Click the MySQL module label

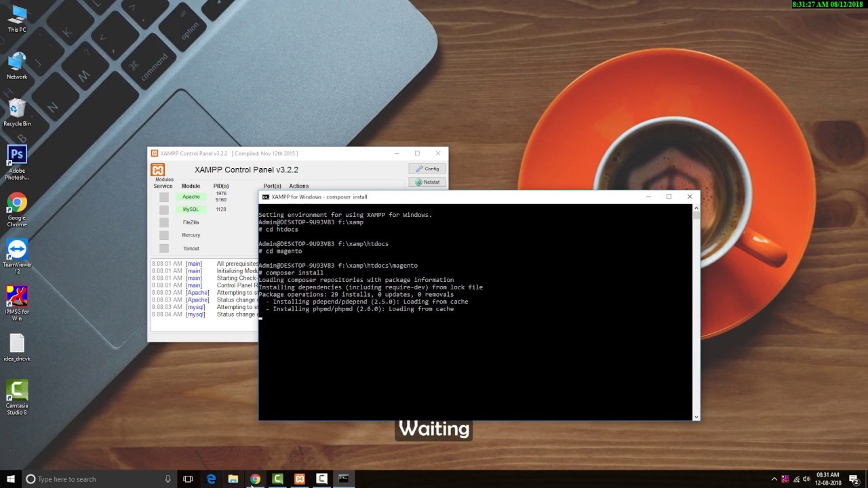point(191,209)
